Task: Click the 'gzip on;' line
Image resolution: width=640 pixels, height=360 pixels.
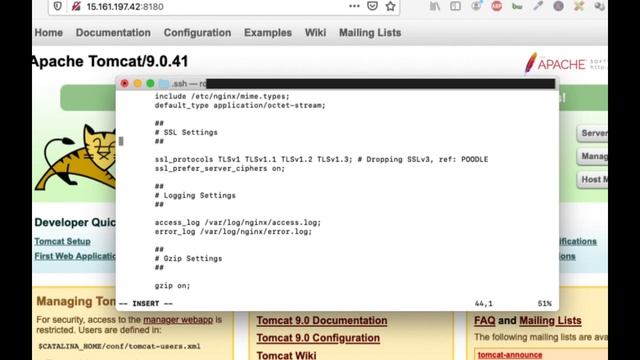Action: tap(172, 286)
